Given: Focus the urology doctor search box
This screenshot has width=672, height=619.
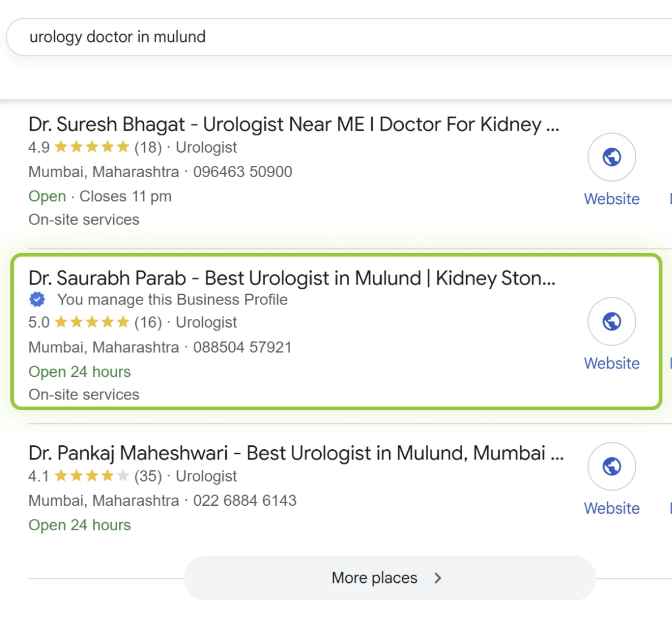Looking at the screenshot, I should coord(339,37).
